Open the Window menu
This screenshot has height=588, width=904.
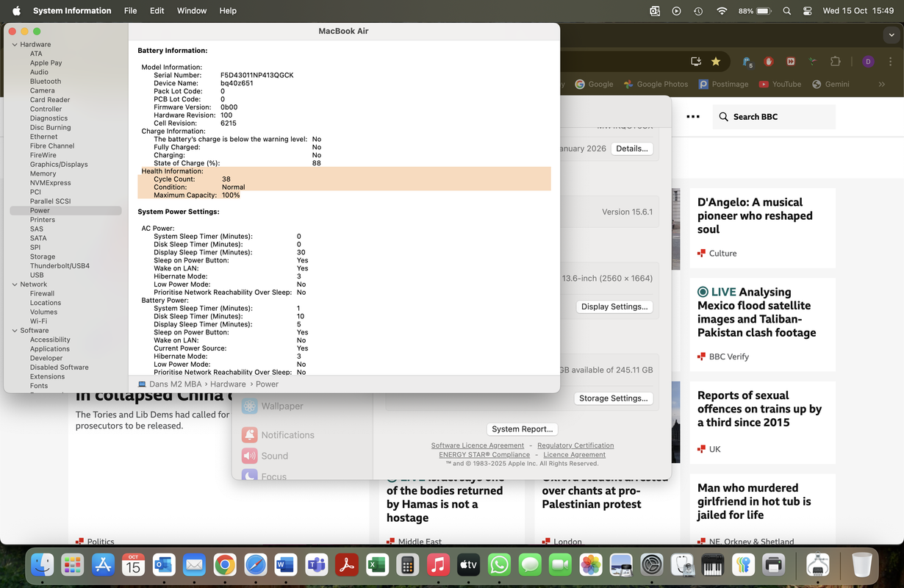click(x=192, y=11)
